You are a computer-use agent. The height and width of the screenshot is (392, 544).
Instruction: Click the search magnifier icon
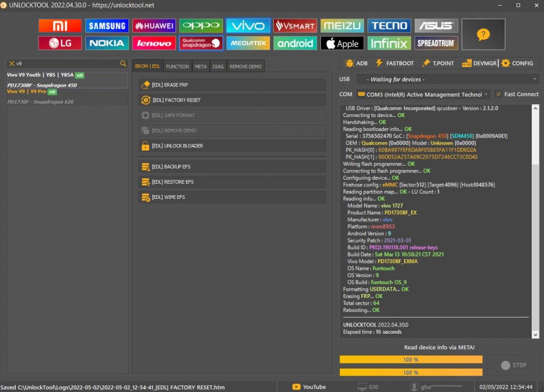[x=123, y=63]
